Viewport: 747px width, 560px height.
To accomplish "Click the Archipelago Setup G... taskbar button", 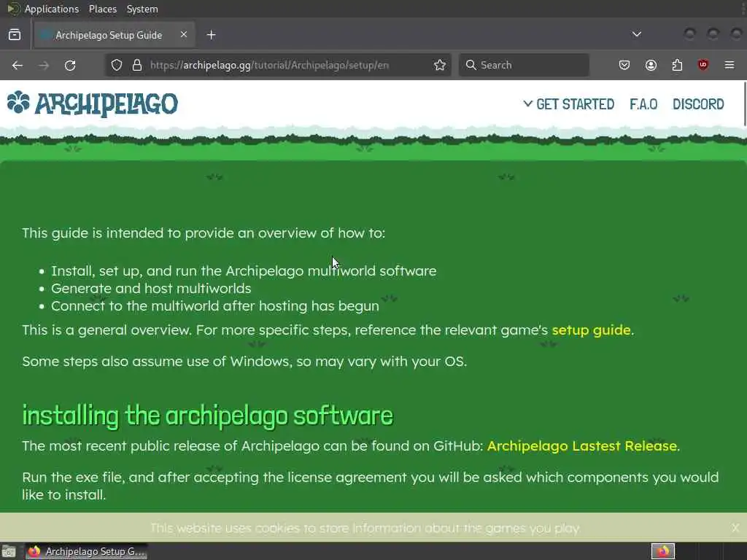I will pyautogui.click(x=86, y=551).
